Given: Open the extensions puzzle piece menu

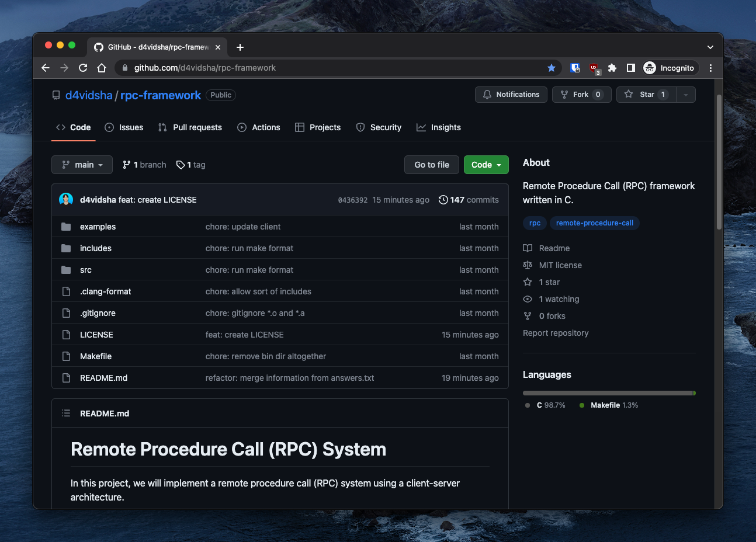Looking at the screenshot, I should 612,68.
